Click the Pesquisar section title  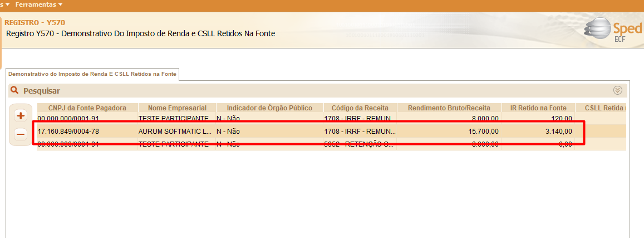(x=42, y=90)
